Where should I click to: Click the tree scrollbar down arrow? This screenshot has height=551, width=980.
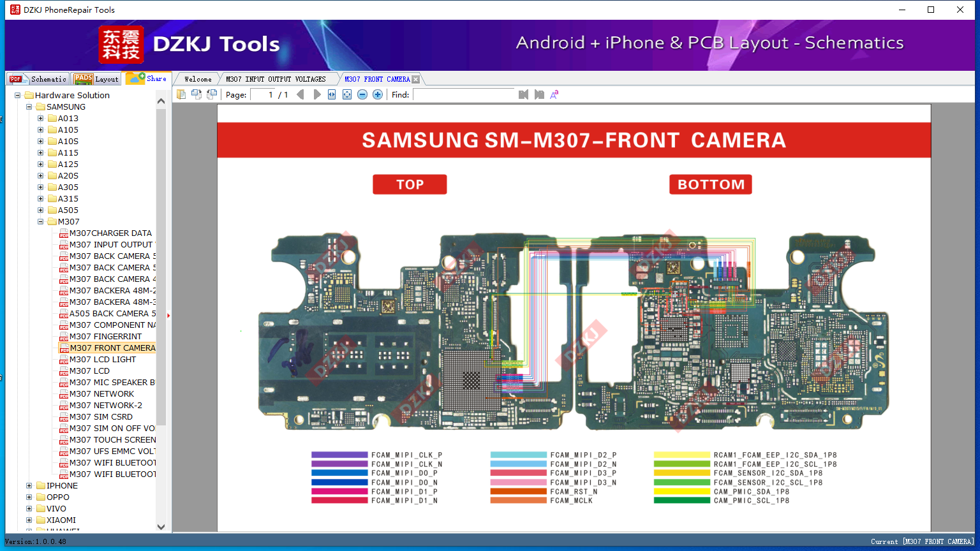coord(161,527)
